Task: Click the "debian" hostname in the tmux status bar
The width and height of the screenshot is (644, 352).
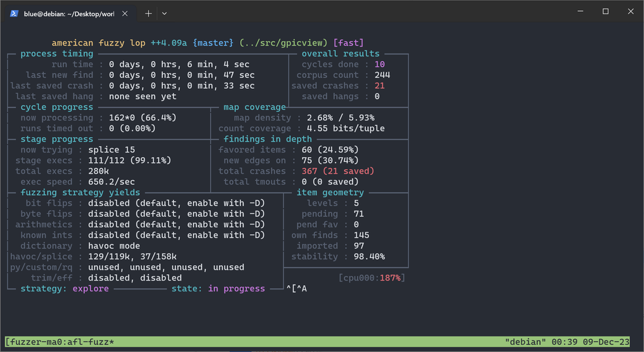Action: pos(524,341)
